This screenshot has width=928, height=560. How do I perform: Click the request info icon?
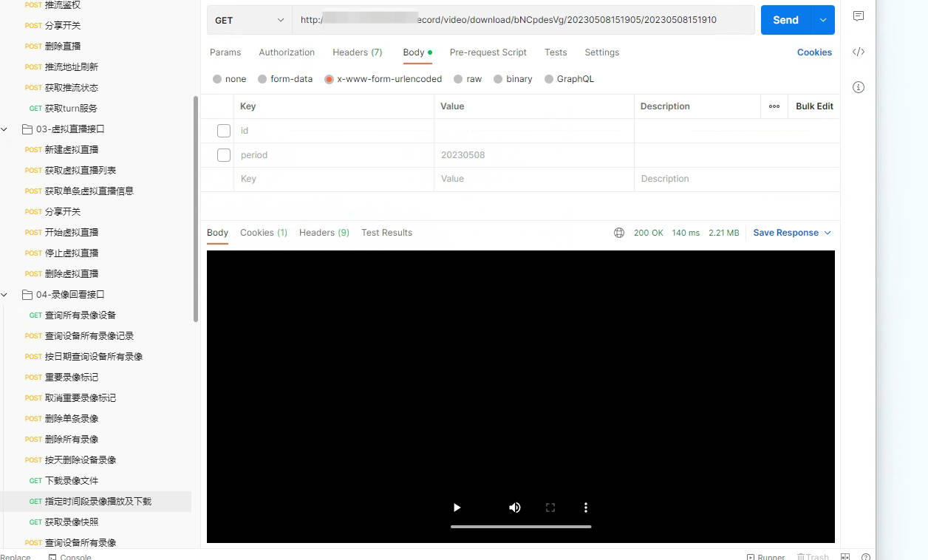[858, 87]
